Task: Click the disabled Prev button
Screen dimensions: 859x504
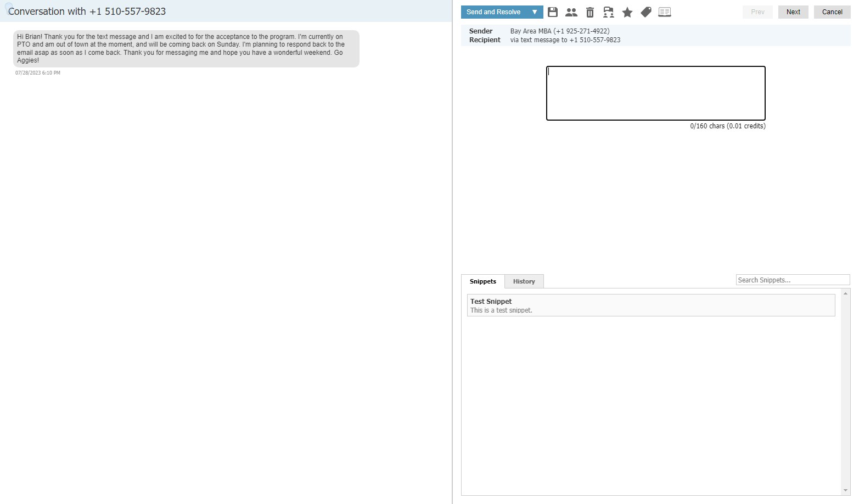Action: point(757,12)
